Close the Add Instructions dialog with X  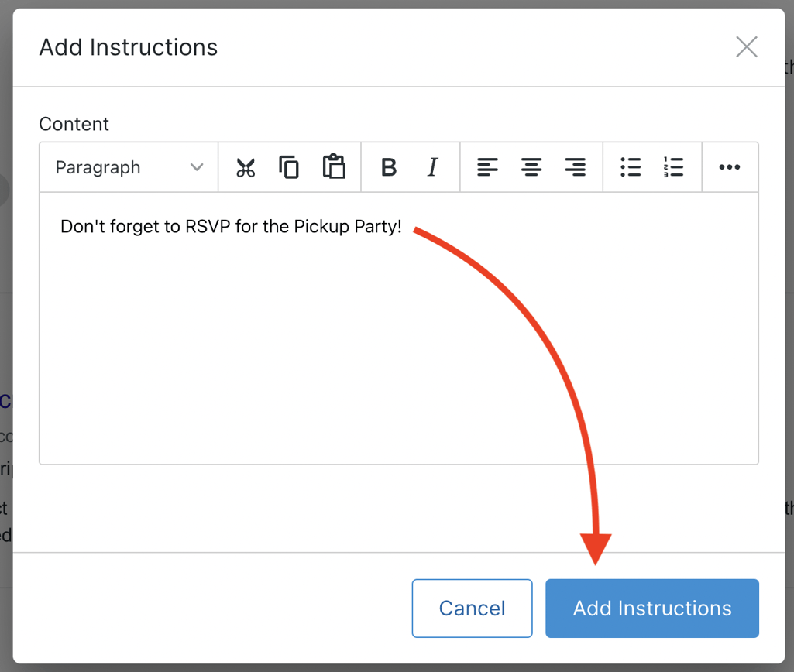(746, 47)
